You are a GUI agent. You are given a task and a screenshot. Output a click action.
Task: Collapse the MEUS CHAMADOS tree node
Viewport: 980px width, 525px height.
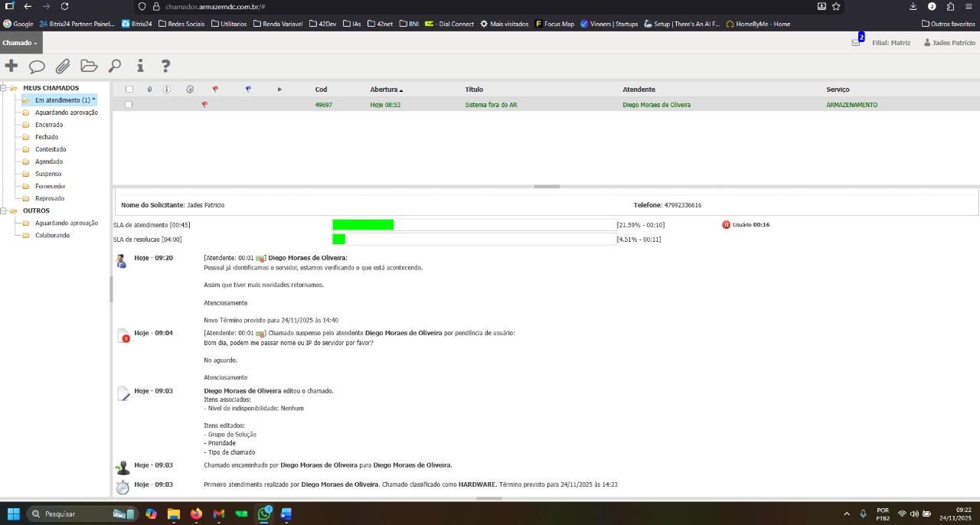(x=4, y=88)
